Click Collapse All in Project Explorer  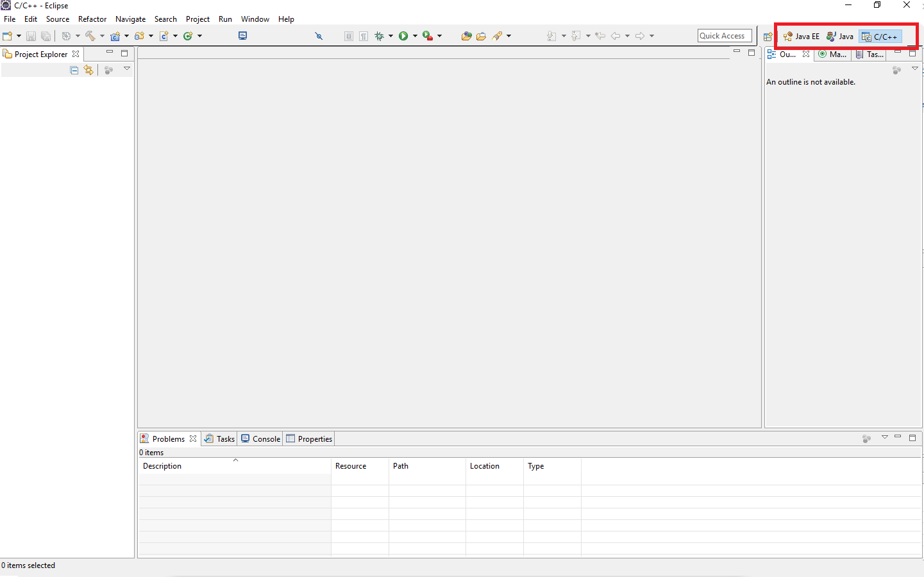(x=74, y=70)
